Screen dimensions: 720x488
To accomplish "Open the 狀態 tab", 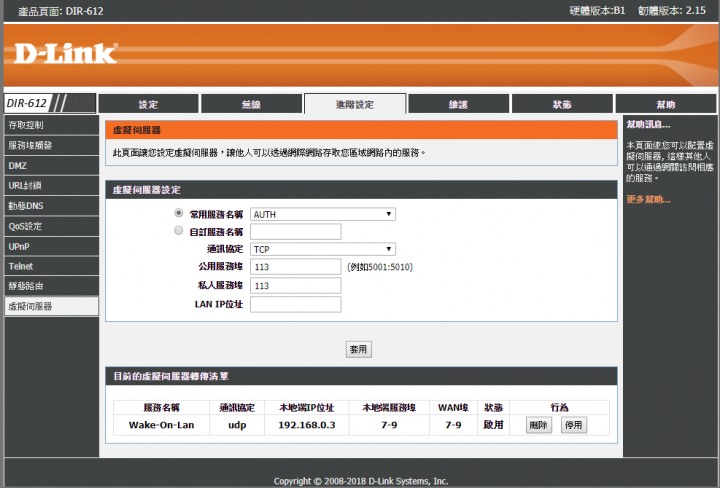I will [x=562, y=104].
